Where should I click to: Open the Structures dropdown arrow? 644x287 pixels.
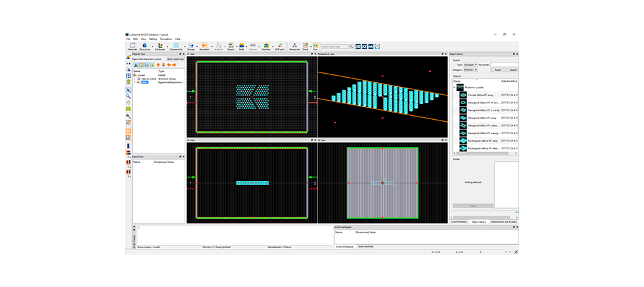152,46
